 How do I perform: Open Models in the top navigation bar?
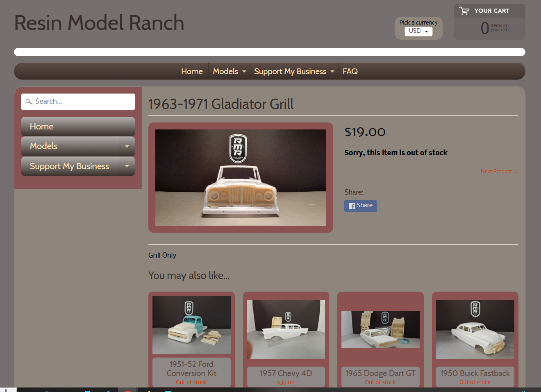tap(225, 71)
